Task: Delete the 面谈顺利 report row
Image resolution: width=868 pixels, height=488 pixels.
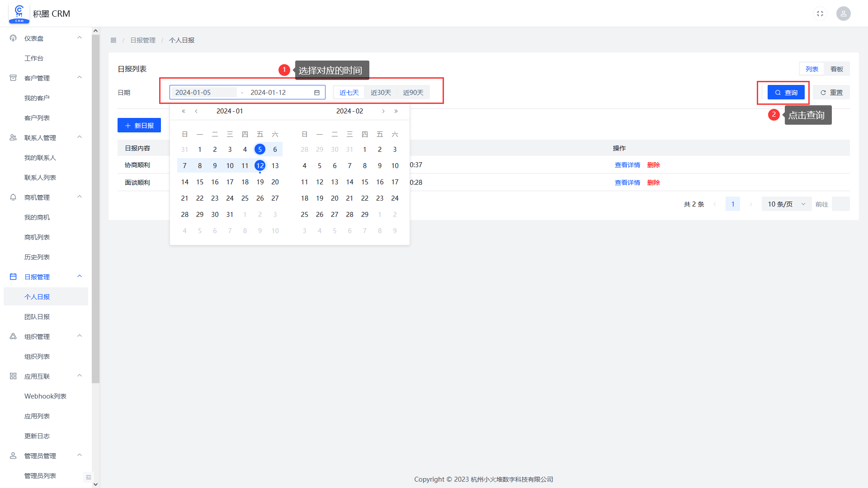Action: tap(654, 183)
